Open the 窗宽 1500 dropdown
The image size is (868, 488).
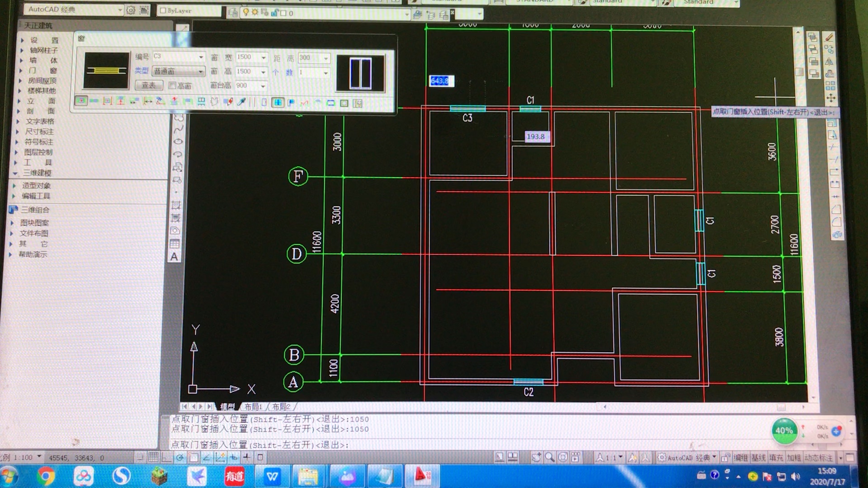[x=264, y=57]
